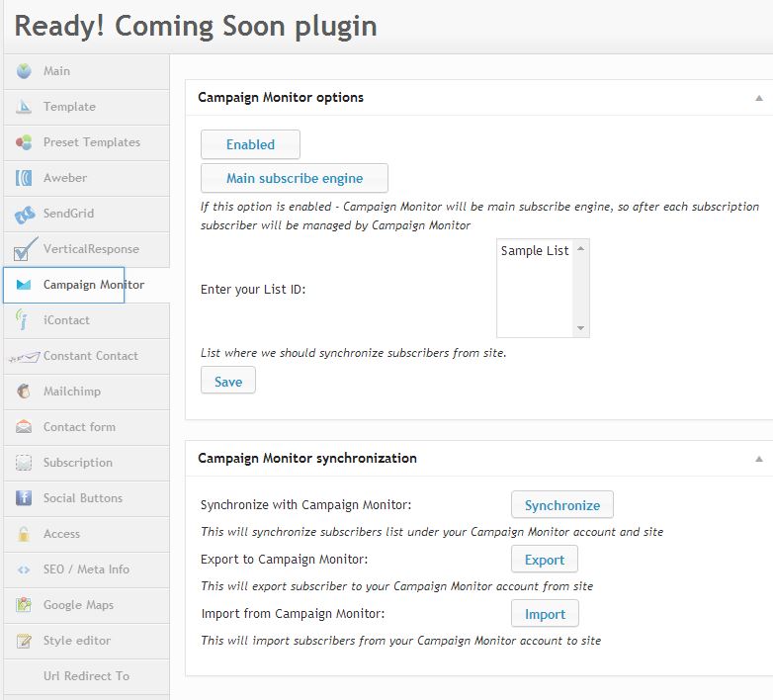Click the Style editor pencil icon

tap(24, 641)
